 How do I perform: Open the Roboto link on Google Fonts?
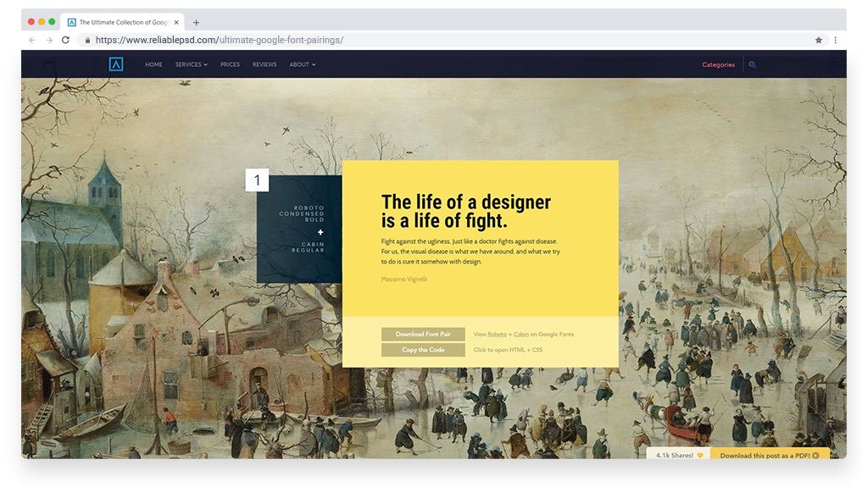497,335
